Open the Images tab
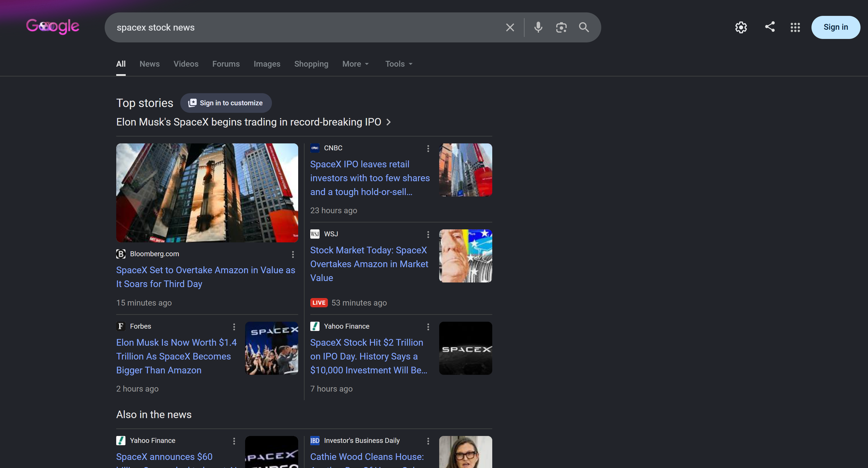 pos(267,64)
